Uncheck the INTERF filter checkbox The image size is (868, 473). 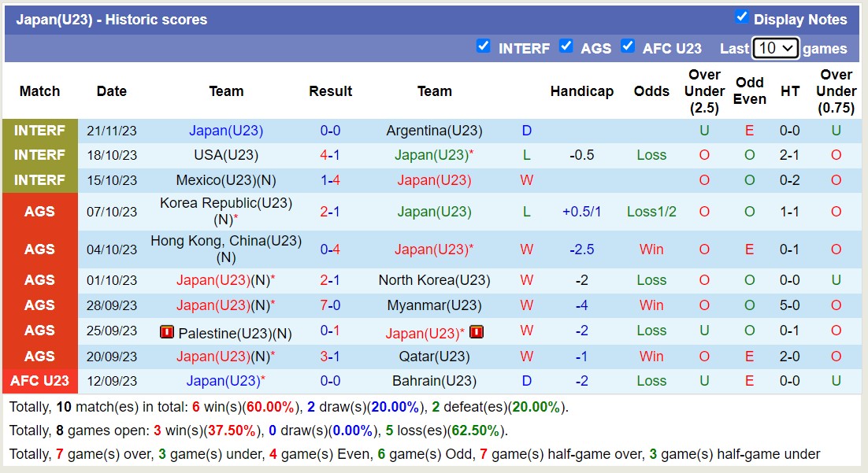click(484, 46)
